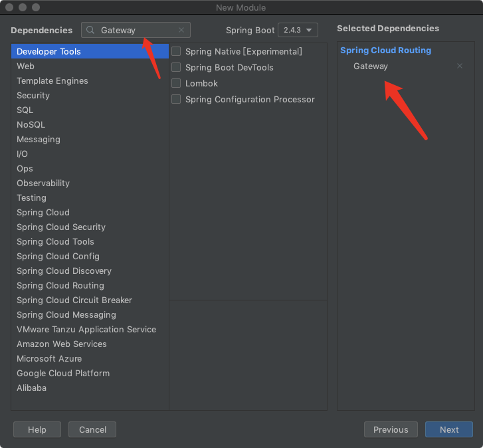
Task: Tick the Lombok checkbox
Action: click(x=176, y=83)
